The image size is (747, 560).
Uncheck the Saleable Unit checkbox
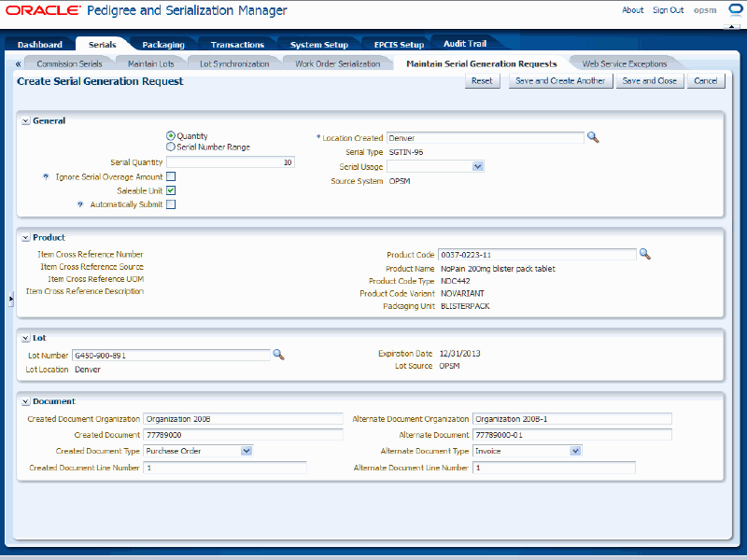[171, 190]
